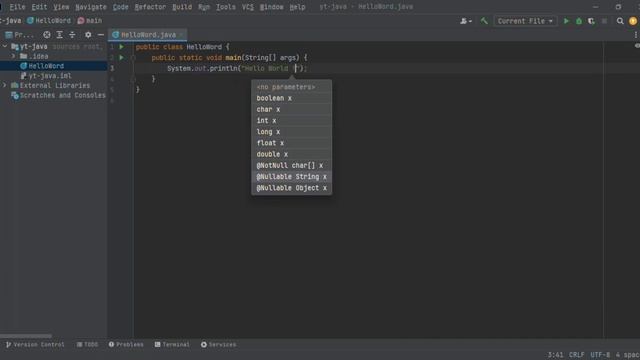Run the current file with green play button

[x=566, y=21]
